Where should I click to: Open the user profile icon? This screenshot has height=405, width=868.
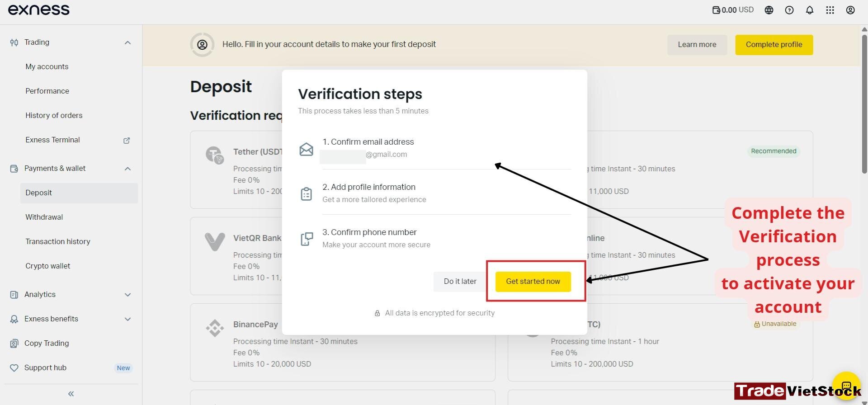pyautogui.click(x=850, y=10)
